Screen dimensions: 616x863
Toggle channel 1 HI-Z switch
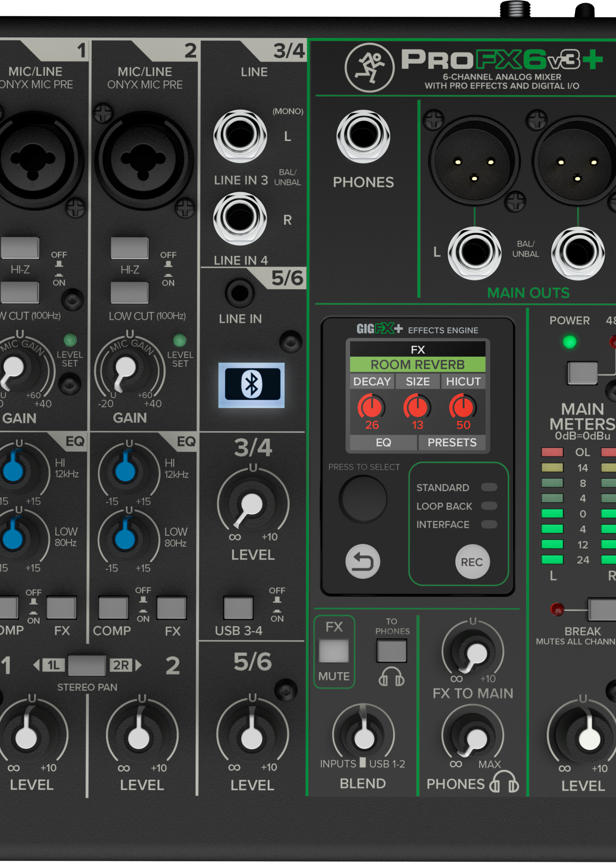click(x=20, y=248)
